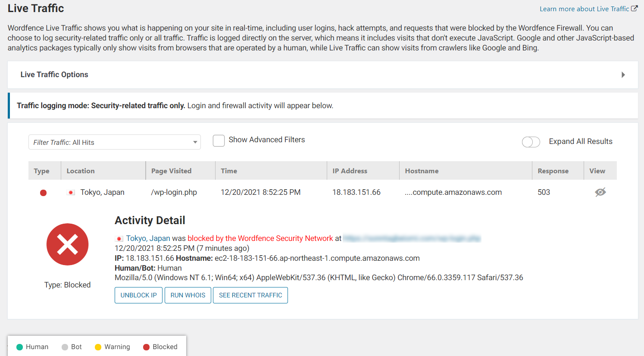The height and width of the screenshot is (356, 644).
Task: Click the Traffic logging mode notice text
Action: 175,106
